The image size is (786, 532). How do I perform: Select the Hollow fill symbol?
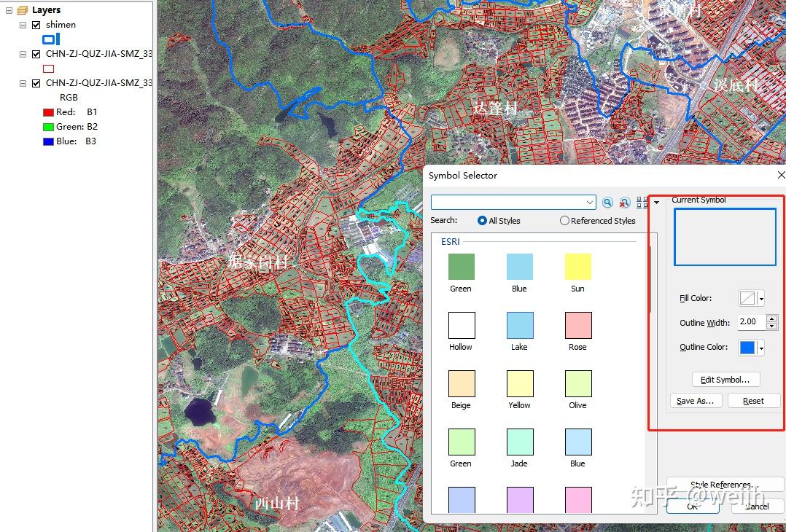[x=460, y=326]
